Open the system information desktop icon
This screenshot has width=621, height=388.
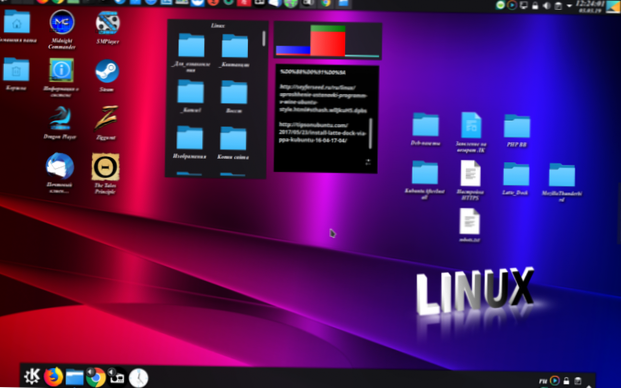point(61,70)
